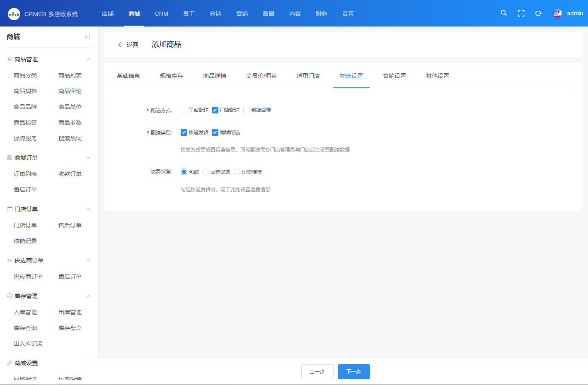Screen dimensions: 588x385
Task: Click the 下一步 button
Action: pos(353,372)
